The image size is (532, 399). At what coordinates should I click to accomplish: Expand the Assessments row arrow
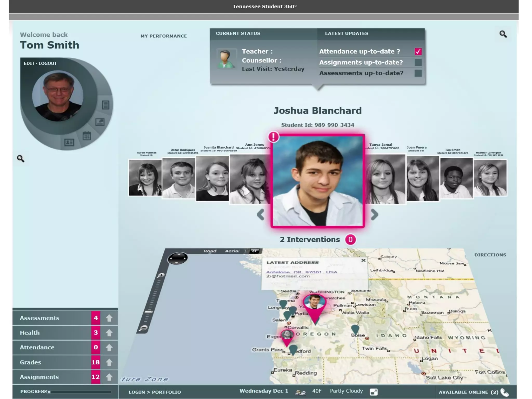[x=109, y=318]
